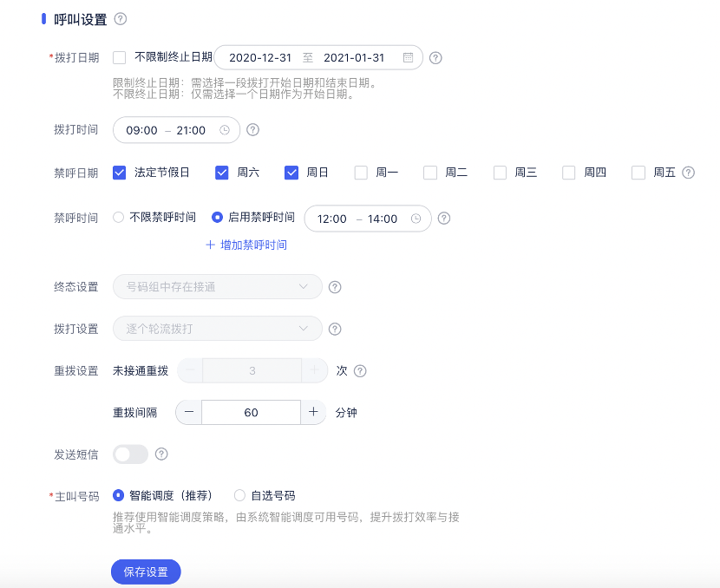Click start time 09:00 in 拨打时间
The height and width of the screenshot is (588, 720).
[x=142, y=130]
